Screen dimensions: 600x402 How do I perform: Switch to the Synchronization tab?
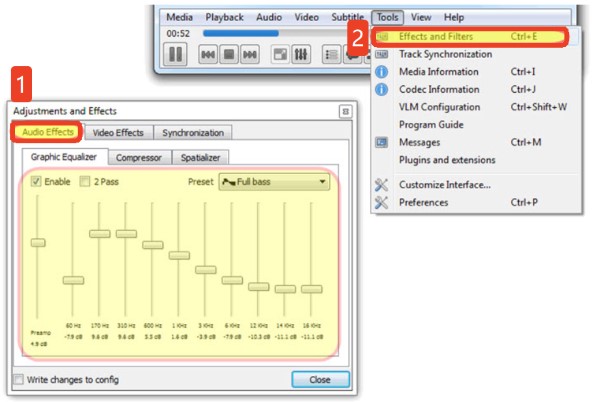tap(193, 133)
